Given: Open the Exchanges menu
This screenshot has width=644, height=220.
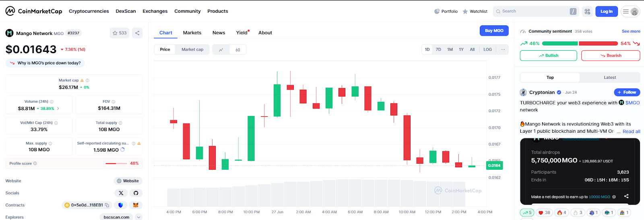Looking at the screenshot, I should click(155, 11).
